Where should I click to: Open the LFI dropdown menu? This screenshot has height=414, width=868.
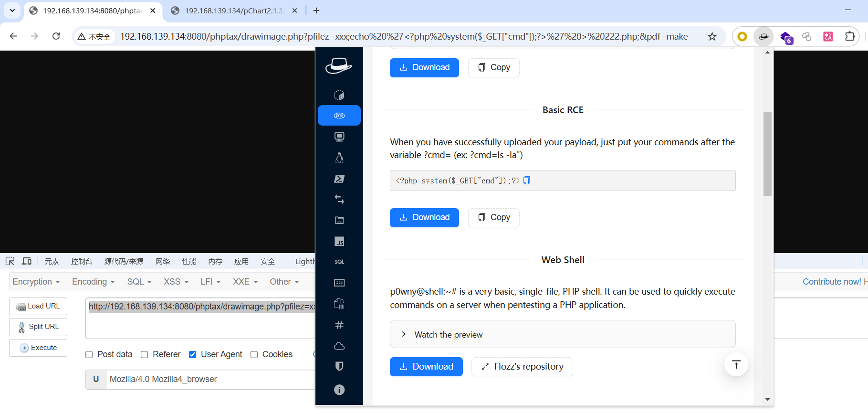pyautogui.click(x=211, y=282)
